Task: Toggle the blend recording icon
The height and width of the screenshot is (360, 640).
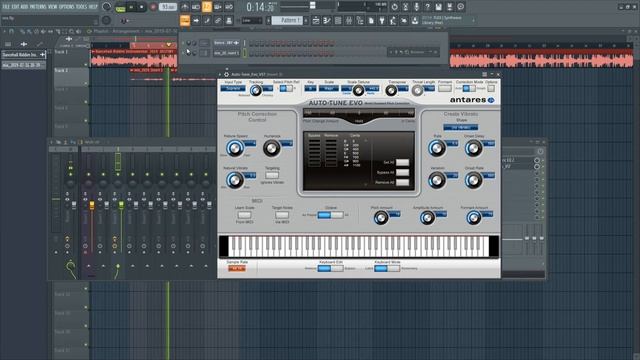Action: tap(218, 7)
